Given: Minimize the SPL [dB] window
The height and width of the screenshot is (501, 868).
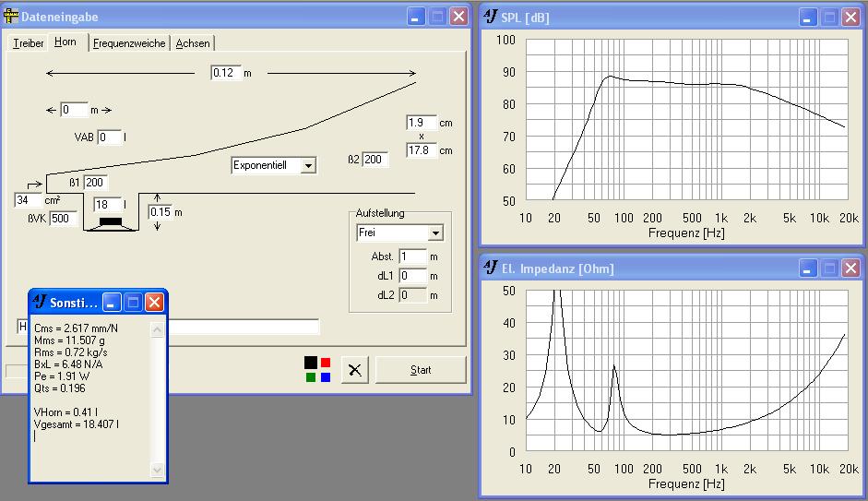Looking at the screenshot, I should point(808,18).
